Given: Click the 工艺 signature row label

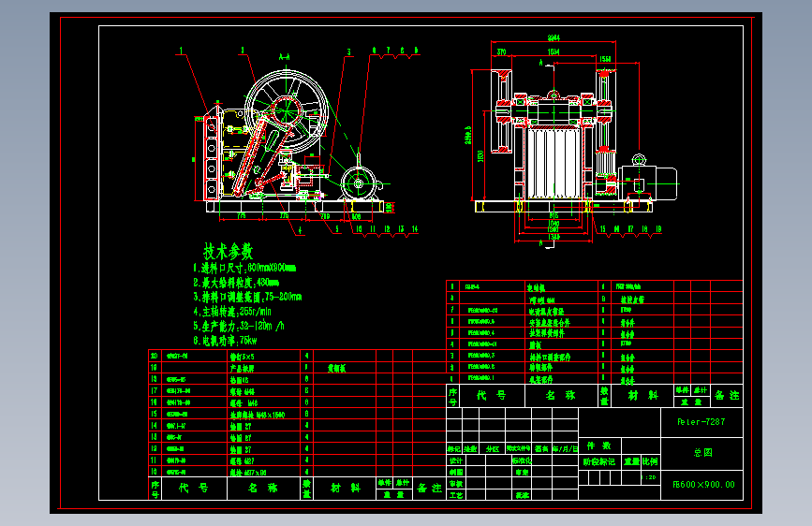Looking at the screenshot, I should (x=456, y=495).
